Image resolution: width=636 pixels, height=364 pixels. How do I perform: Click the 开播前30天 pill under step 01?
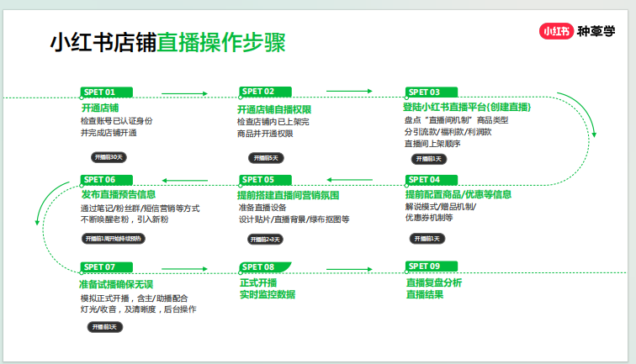(x=109, y=157)
